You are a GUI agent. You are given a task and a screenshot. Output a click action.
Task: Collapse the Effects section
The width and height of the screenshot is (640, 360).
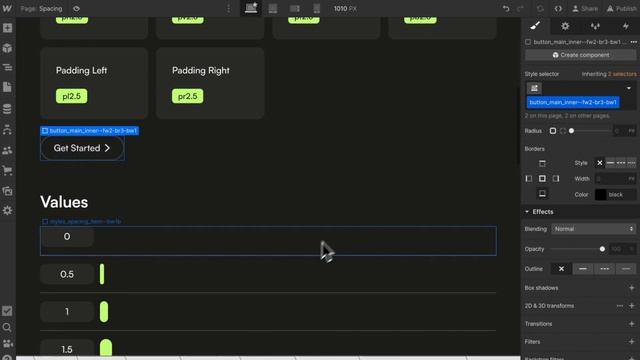coord(539,211)
